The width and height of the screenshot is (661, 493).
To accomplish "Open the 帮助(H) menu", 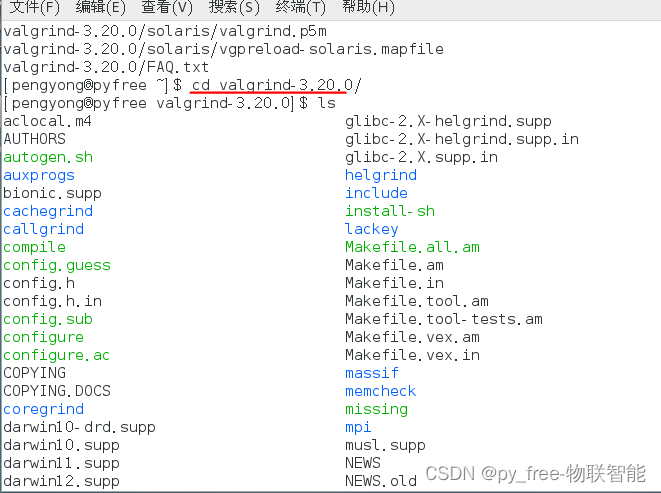I will (x=368, y=8).
